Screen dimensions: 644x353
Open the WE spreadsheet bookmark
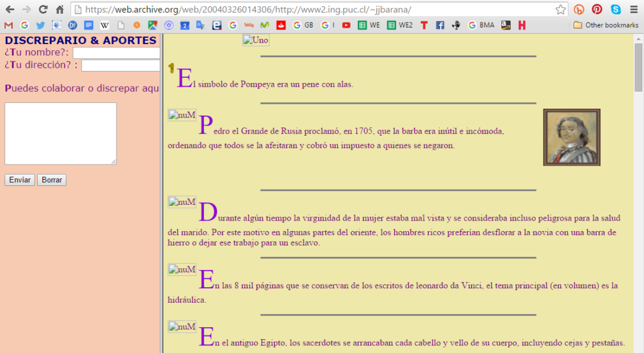tap(369, 25)
